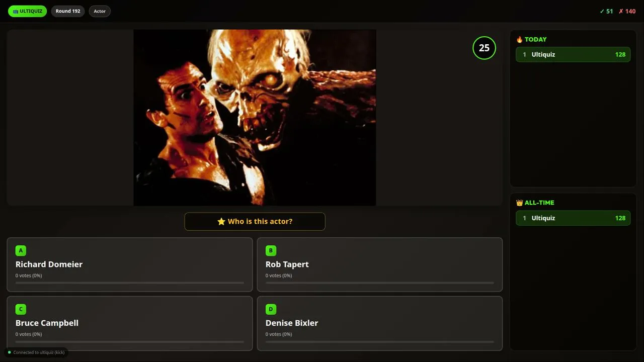Click the Richard Domeier vote progress bar
Viewport: 644px width, 362px height.
pos(130,283)
